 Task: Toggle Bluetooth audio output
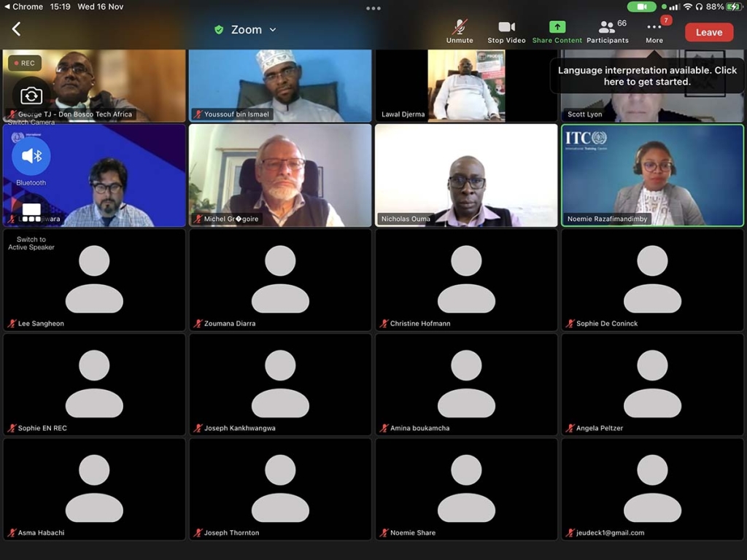(31, 156)
